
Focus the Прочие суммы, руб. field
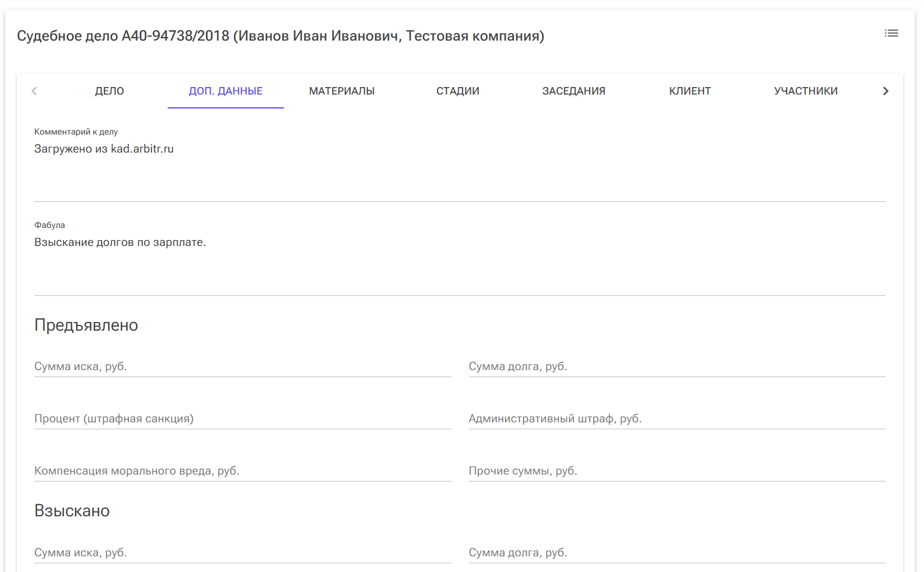click(677, 471)
